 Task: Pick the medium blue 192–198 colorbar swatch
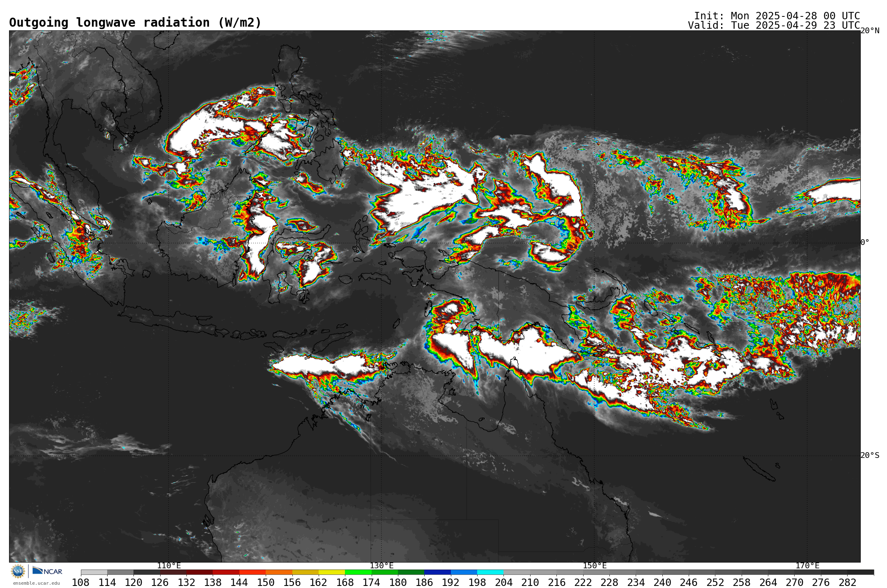click(464, 572)
